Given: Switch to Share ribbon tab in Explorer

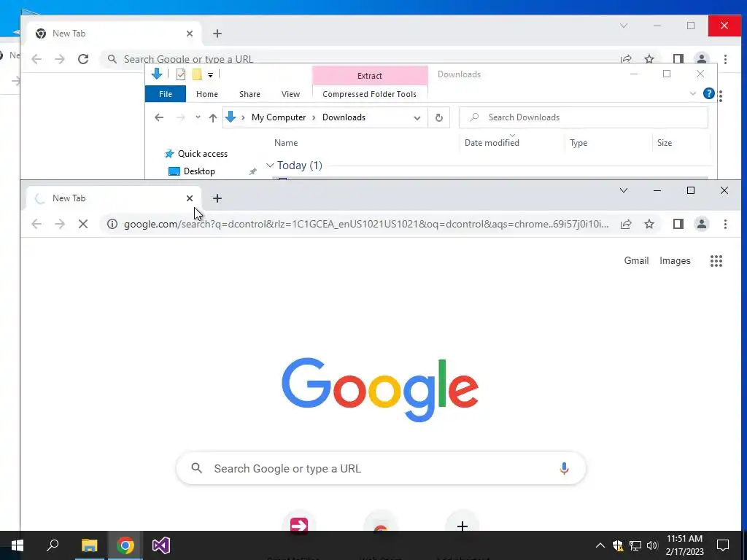Looking at the screenshot, I should [x=249, y=94].
